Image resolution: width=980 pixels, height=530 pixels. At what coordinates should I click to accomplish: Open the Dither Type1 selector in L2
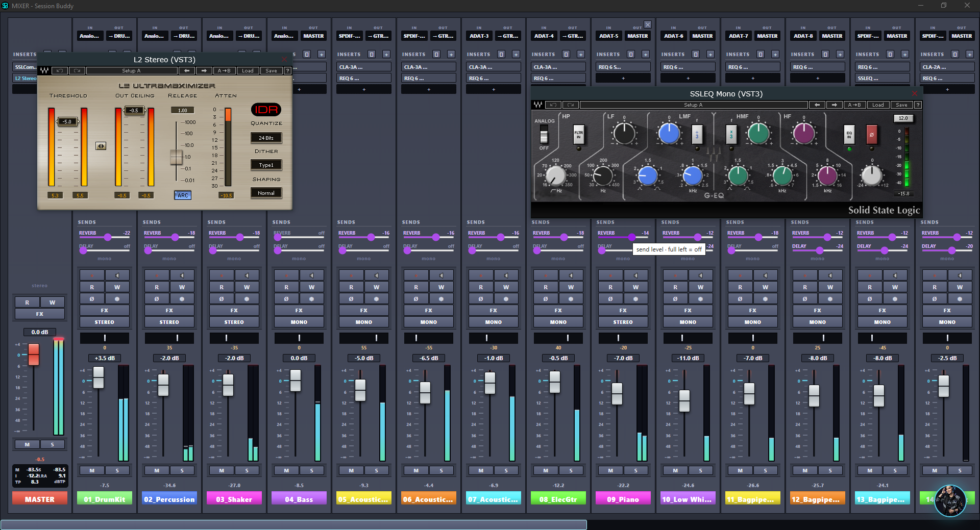click(266, 165)
